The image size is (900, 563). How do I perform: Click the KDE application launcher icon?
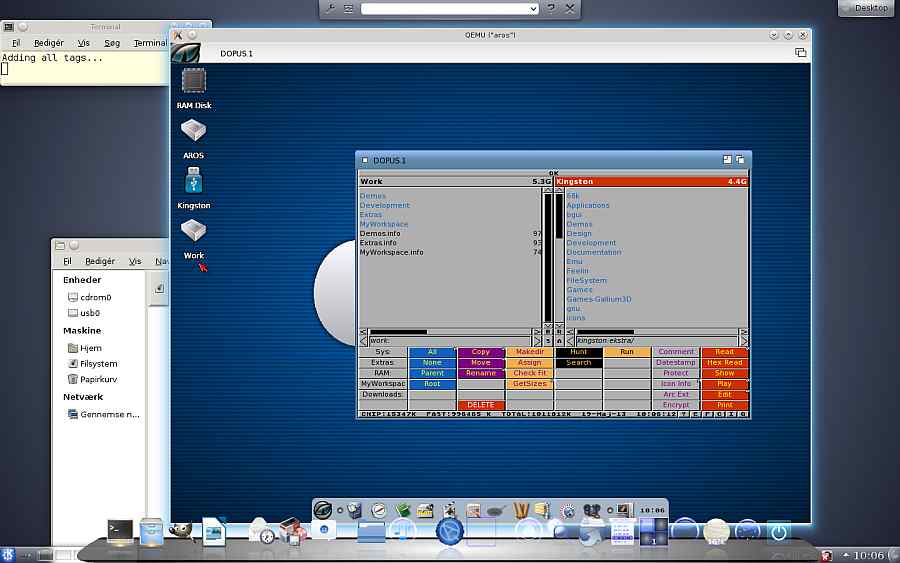(x=9, y=554)
